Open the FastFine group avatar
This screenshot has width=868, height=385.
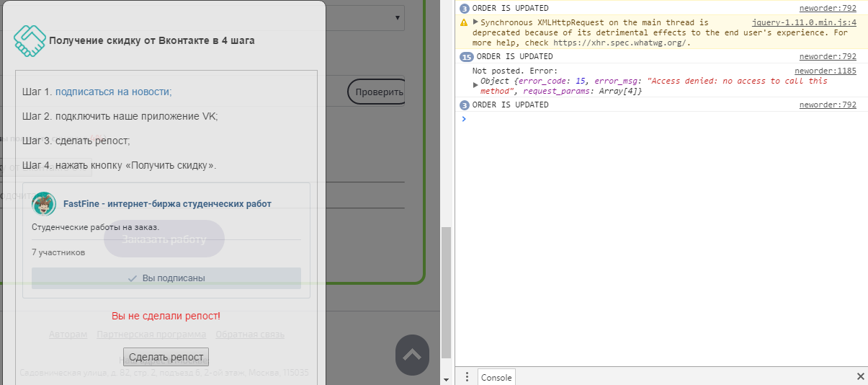[44, 204]
